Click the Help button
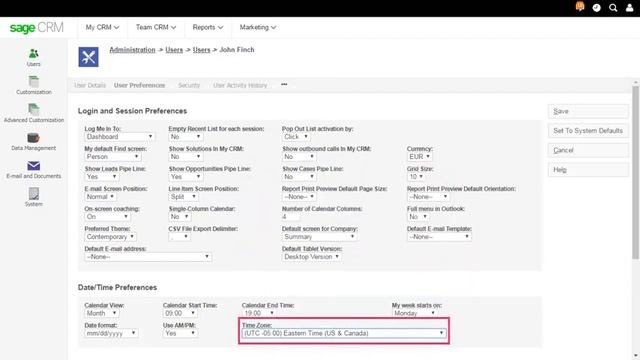The image size is (640, 360). [x=588, y=170]
